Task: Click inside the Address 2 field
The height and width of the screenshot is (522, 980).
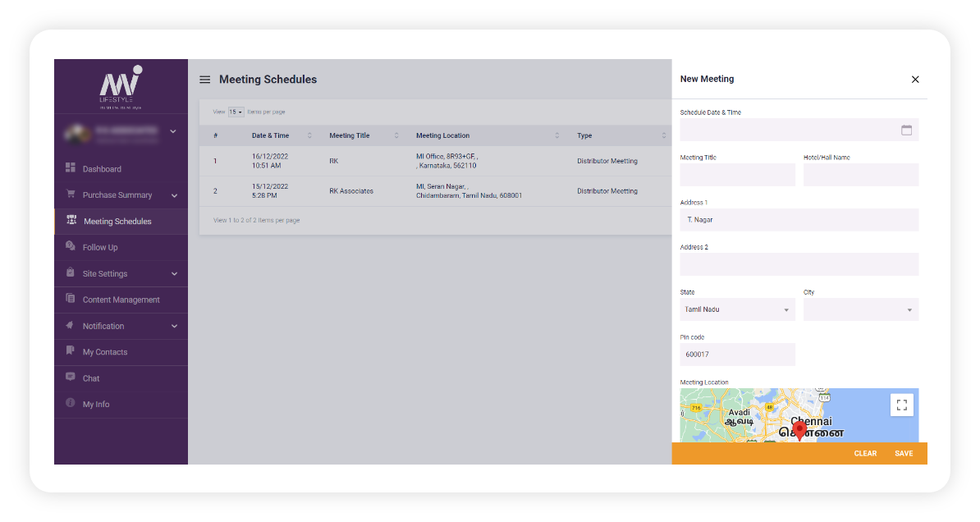Action: coord(799,264)
